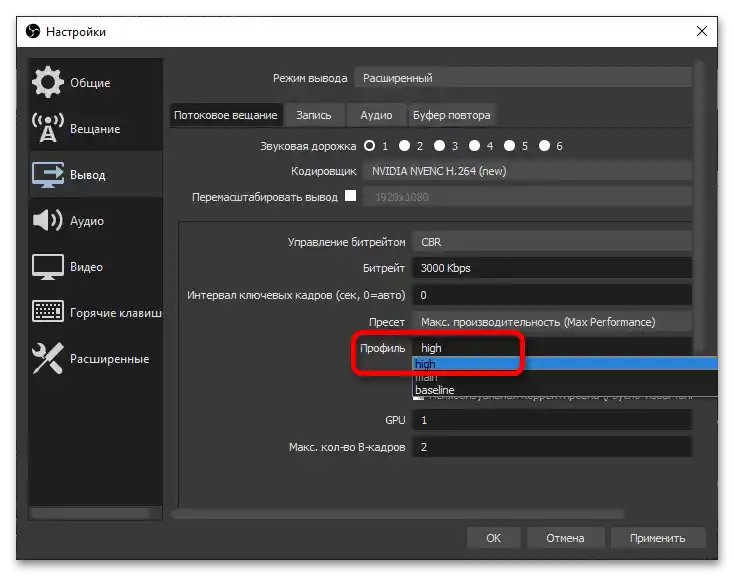Select audio track 5 radio button
The width and height of the screenshot is (734, 576).
(x=509, y=146)
